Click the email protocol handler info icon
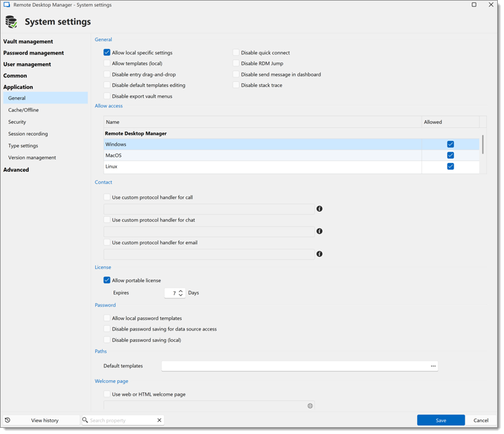Image resolution: width=504 pixels, height=434 pixels. click(319, 254)
